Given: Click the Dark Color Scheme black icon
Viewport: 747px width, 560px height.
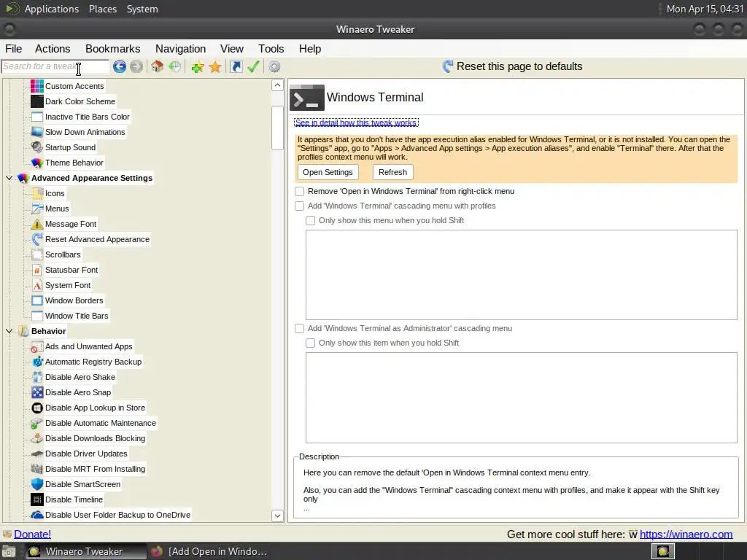Looking at the screenshot, I should point(37,101).
